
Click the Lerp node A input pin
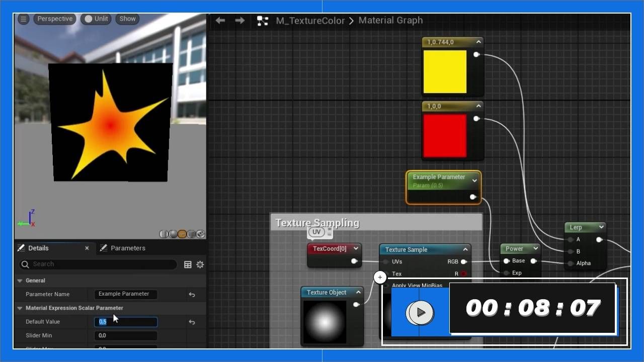tap(571, 240)
